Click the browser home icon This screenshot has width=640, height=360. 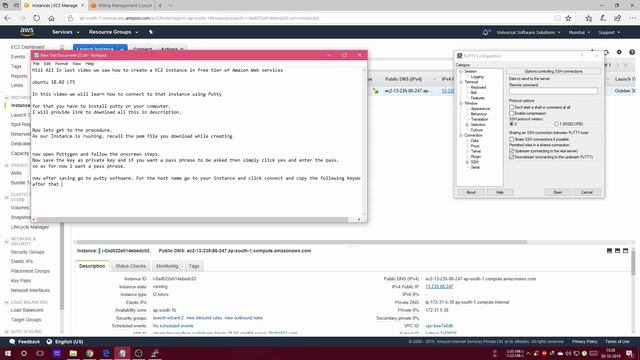coord(51,18)
